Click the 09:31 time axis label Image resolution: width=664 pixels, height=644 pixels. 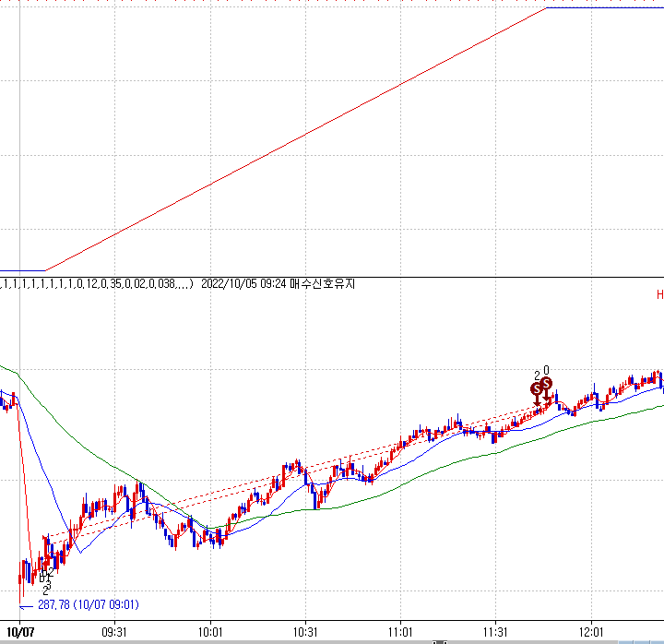pyautogui.click(x=114, y=633)
